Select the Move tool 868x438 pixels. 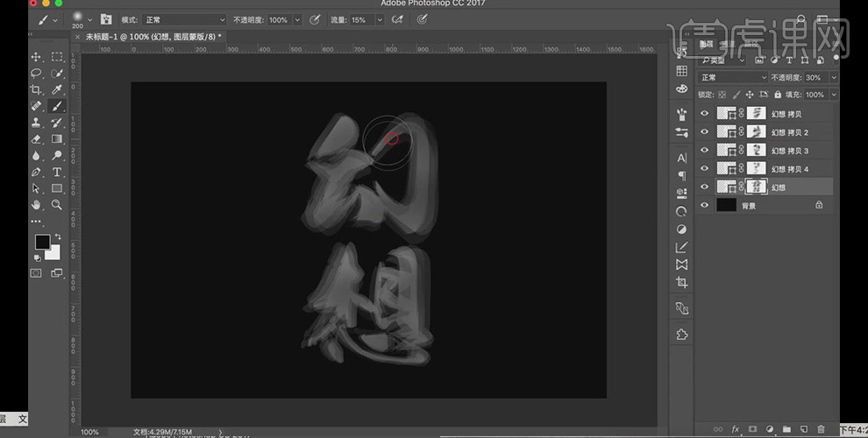tap(36, 57)
